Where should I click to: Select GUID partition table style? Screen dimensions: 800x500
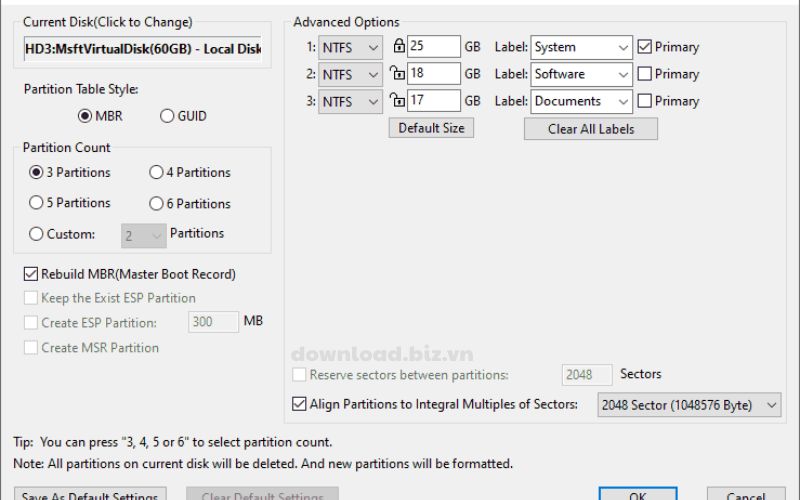[167, 116]
